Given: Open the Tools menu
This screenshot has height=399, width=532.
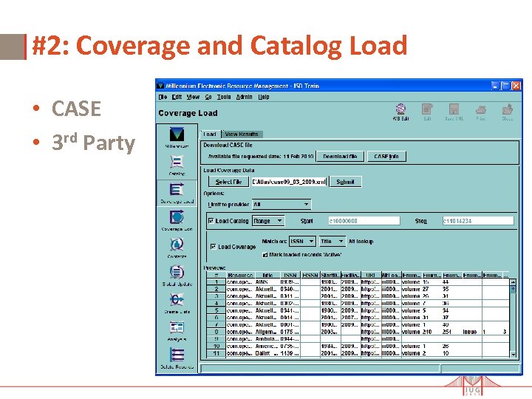Looking at the screenshot, I should point(224,97).
